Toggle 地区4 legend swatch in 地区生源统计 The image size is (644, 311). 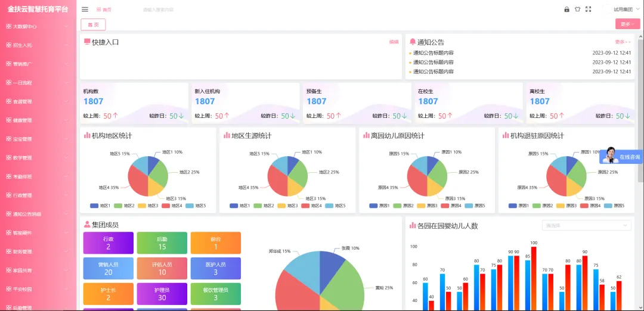tap(305, 206)
